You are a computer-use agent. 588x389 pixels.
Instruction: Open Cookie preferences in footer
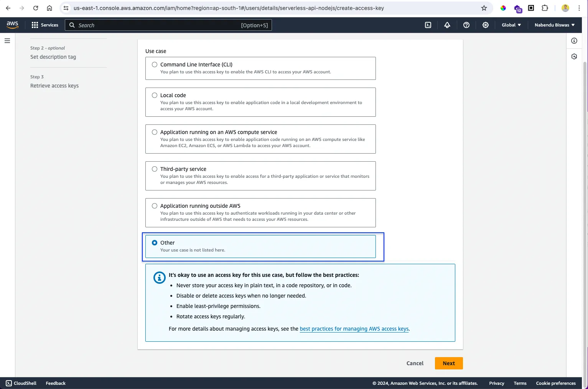(x=556, y=383)
